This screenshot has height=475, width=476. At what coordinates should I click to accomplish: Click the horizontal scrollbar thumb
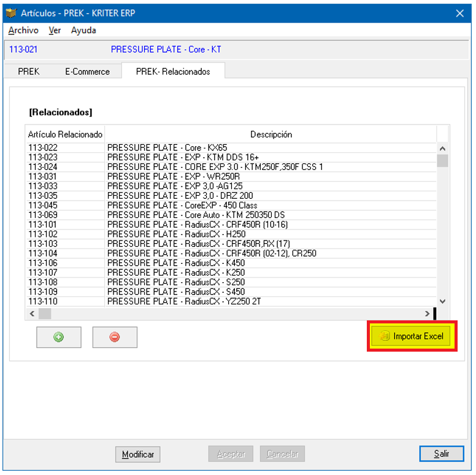[45, 314]
